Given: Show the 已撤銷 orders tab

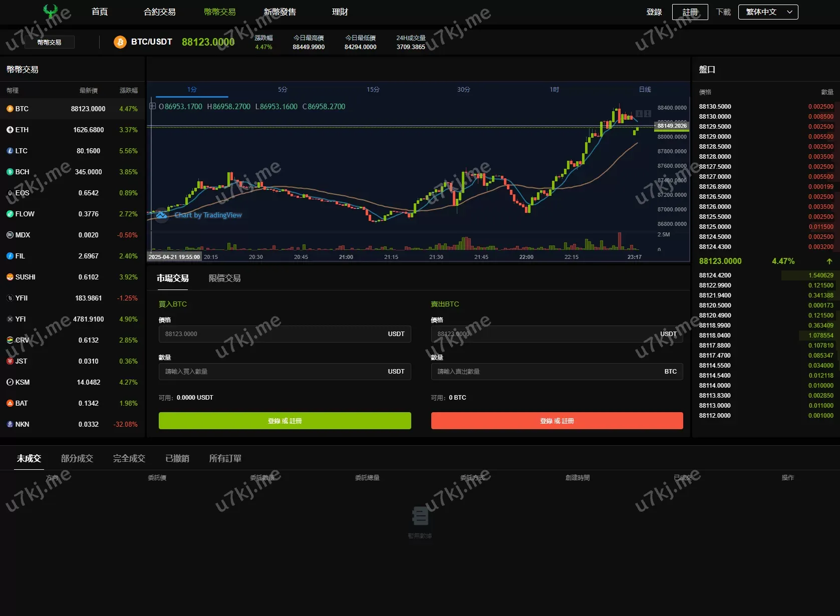Looking at the screenshot, I should (177, 458).
